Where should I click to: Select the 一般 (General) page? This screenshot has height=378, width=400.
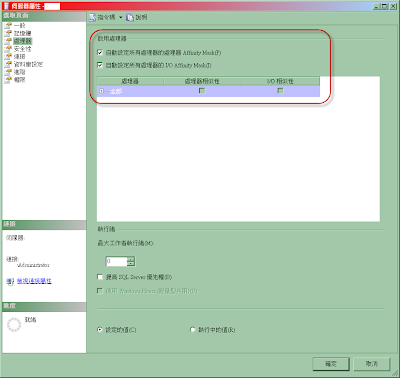[19, 25]
